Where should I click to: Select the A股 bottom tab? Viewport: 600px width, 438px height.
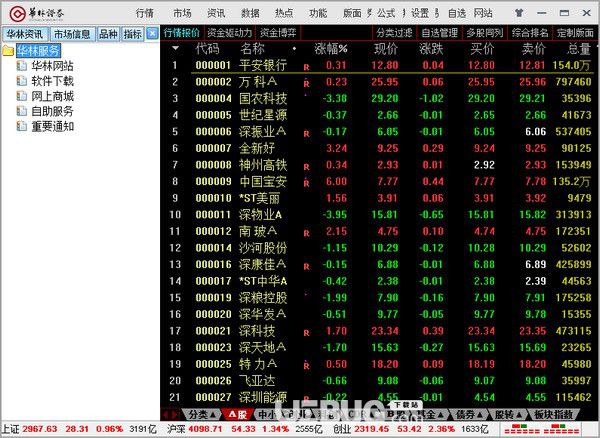coord(238,414)
